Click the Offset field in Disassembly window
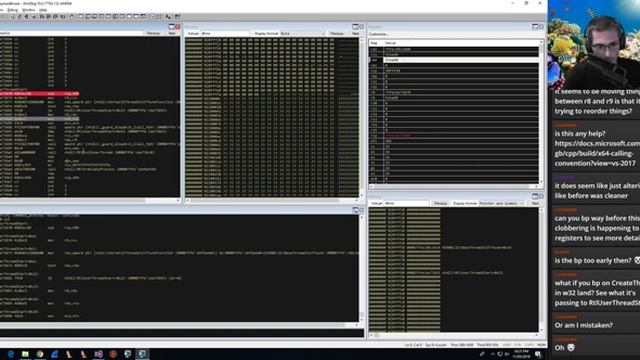Image resolution: width=640 pixels, height=360 pixels. pos(72,33)
